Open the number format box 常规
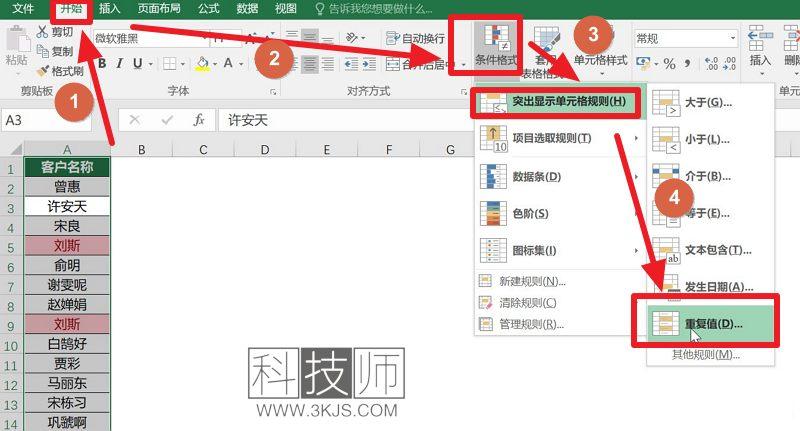This screenshot has height=431, width=800. pos(686,38)
